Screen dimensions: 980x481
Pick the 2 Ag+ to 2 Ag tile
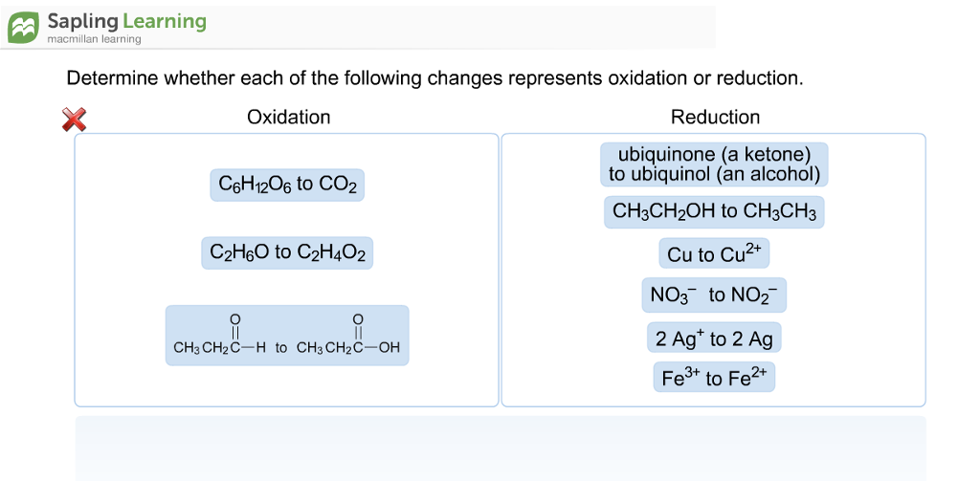coord(714,339)
